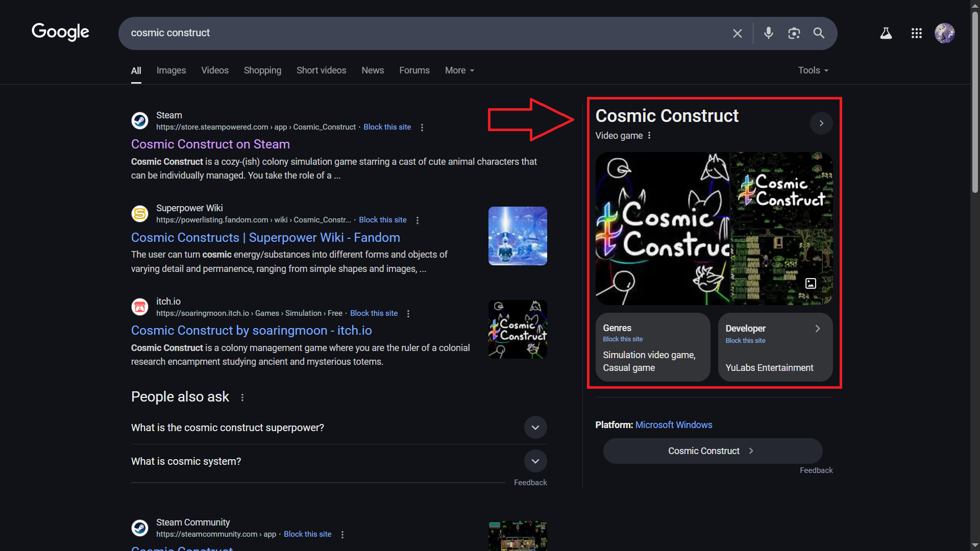This screenshot has height=551, width=980.
Task: Click Block this site under Developer
Action: click(745, 341)
